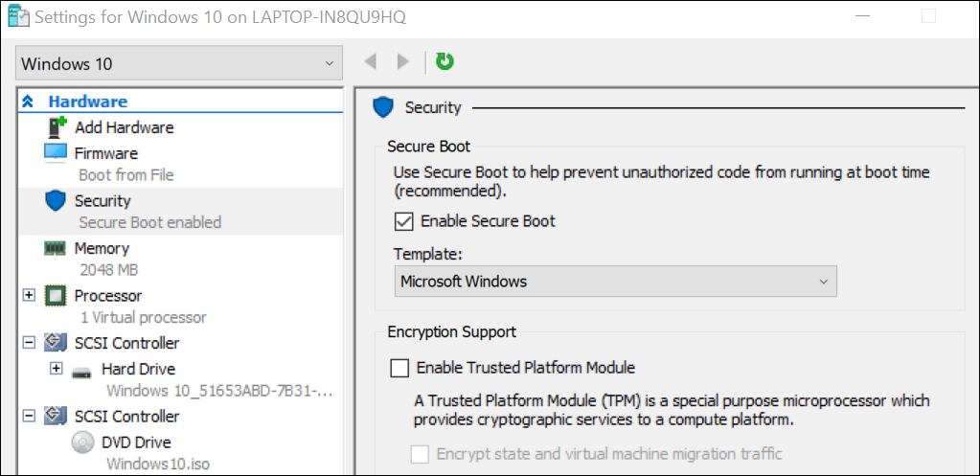Select Memory in the hardware list
This screenshot has height=476, width=980.
click(x=102, y=248)
